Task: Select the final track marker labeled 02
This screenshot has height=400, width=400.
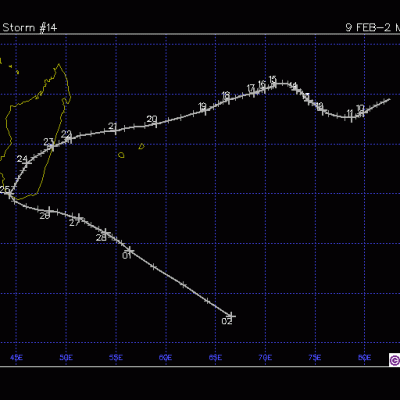Action: coord(231,316)
